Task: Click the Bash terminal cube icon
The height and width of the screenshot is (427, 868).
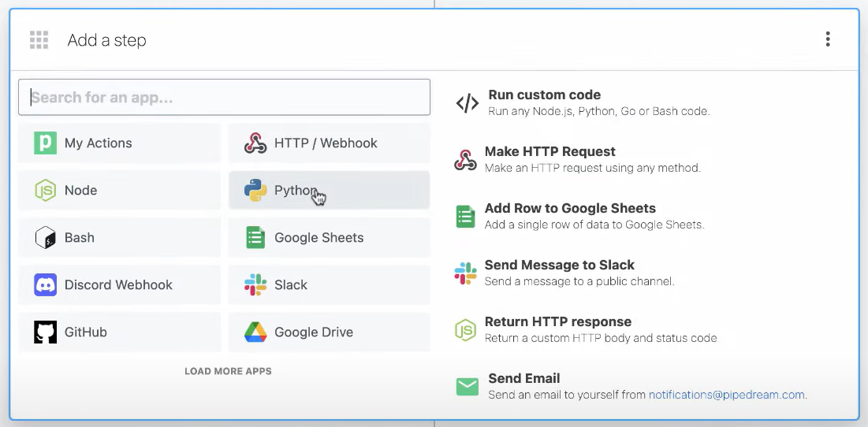Action: click(x=46, y=237)
